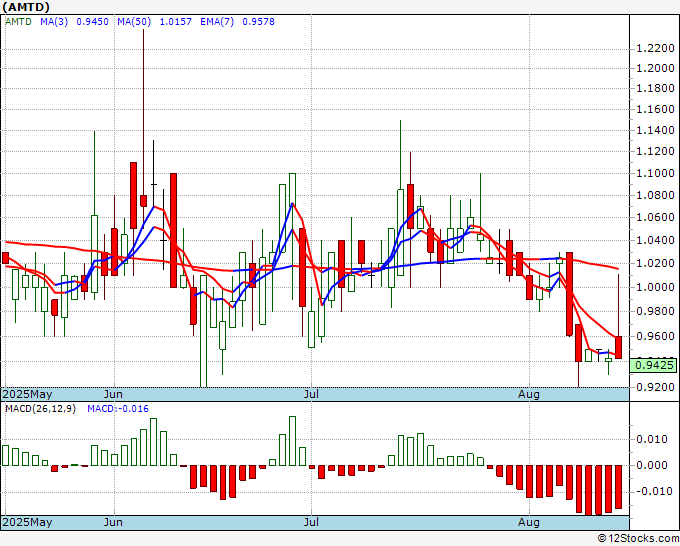This screenshot has width=680, height=546.
Task: Select the 0.9800 price axis label
Action: coord(655,311)
